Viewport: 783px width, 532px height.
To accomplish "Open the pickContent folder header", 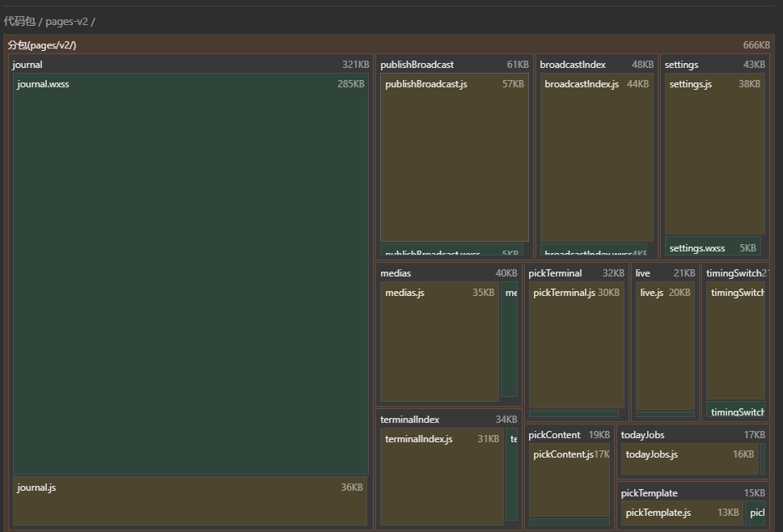I will point(569,435).
